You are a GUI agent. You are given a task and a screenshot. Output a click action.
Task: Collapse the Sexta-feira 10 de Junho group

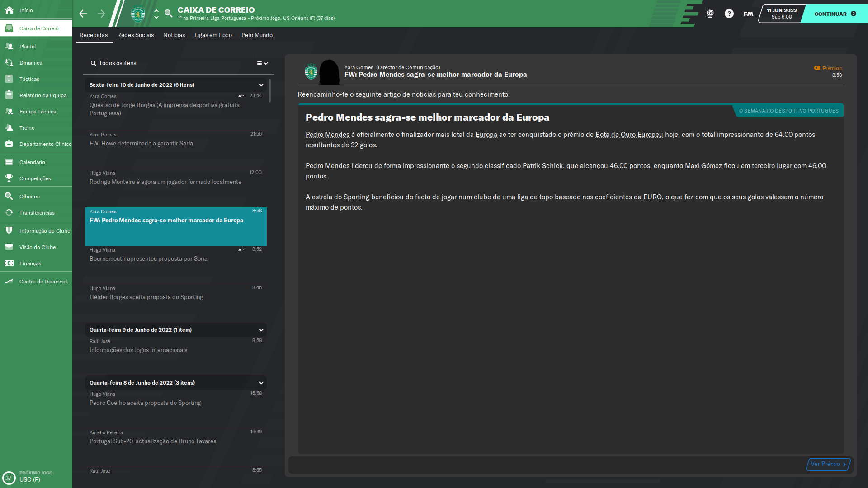point(261,85)
